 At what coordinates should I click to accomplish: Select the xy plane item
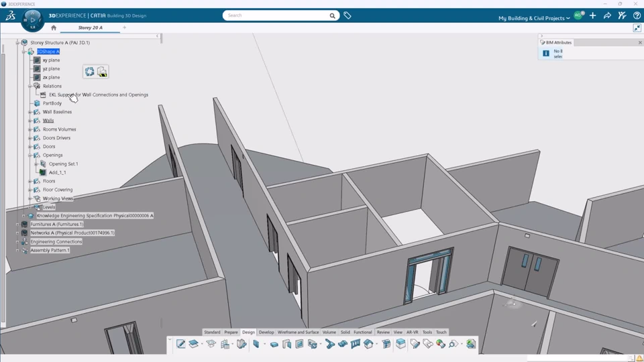pos(52,60)
